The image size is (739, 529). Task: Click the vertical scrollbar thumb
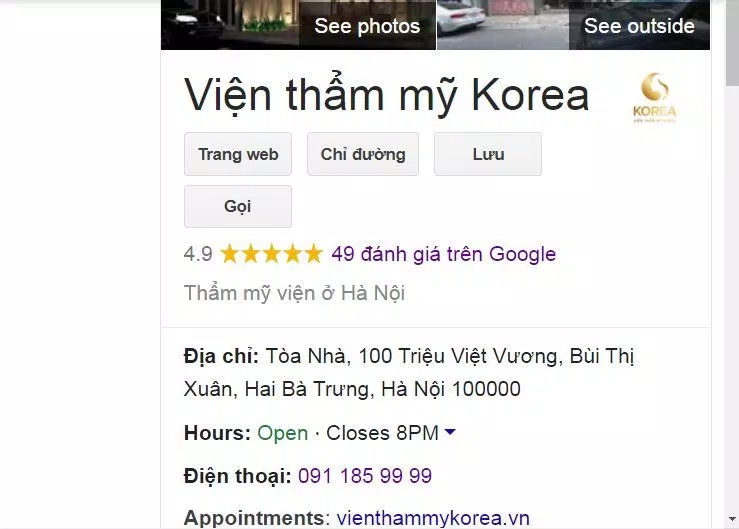point(732,42)
